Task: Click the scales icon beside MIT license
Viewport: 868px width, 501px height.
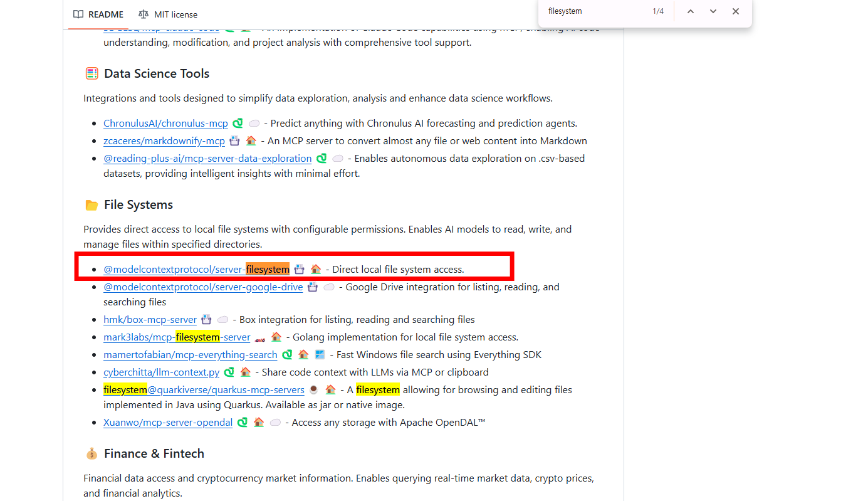Action: click(144, 14)
